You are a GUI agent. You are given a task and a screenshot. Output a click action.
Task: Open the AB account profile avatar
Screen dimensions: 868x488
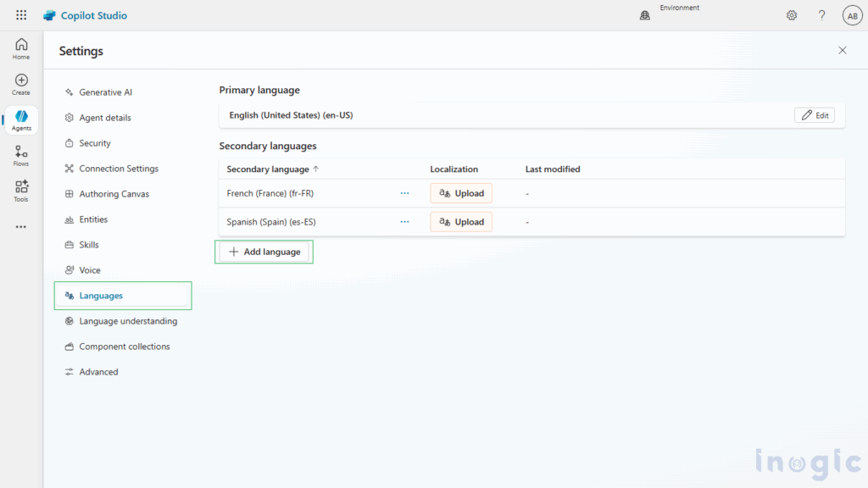click(x=852, y=14)
